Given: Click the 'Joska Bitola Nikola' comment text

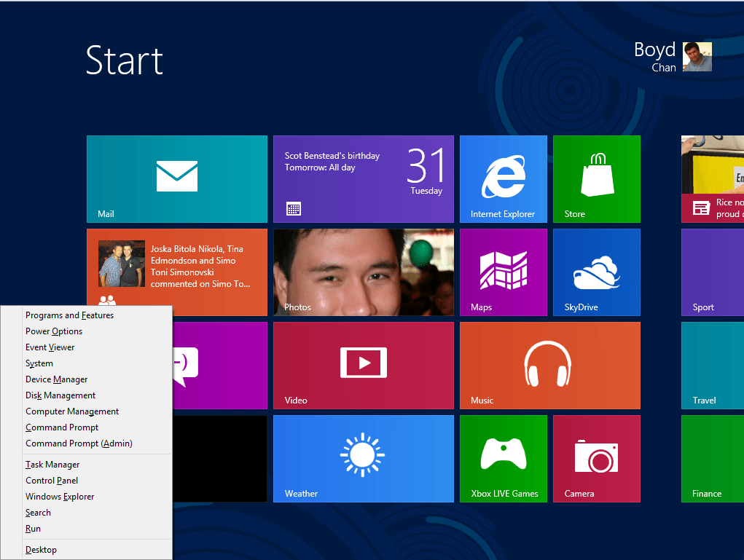Looking at the screenshot, I should click(200, 267).
